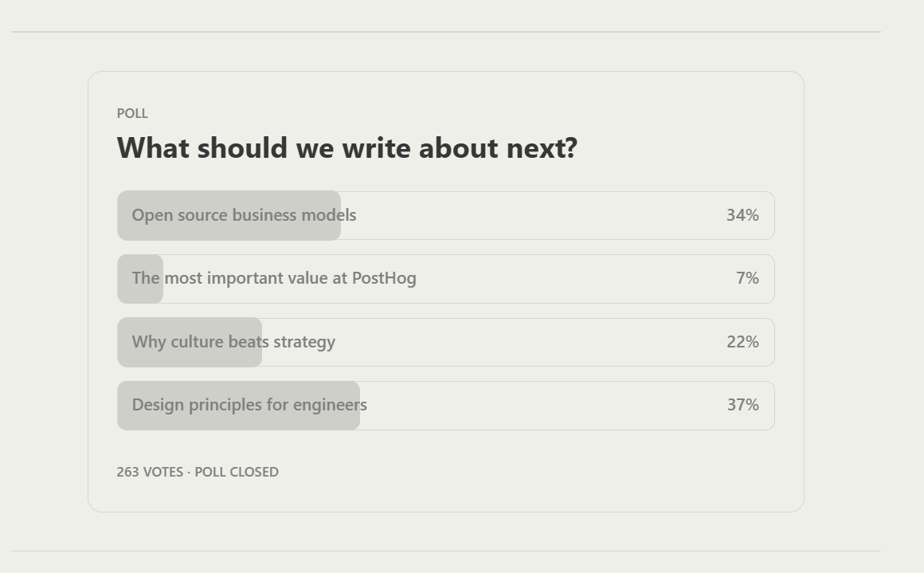This screenshot has width=924, height=573.
Task: Click the divider line at the top
Action: 446,33
